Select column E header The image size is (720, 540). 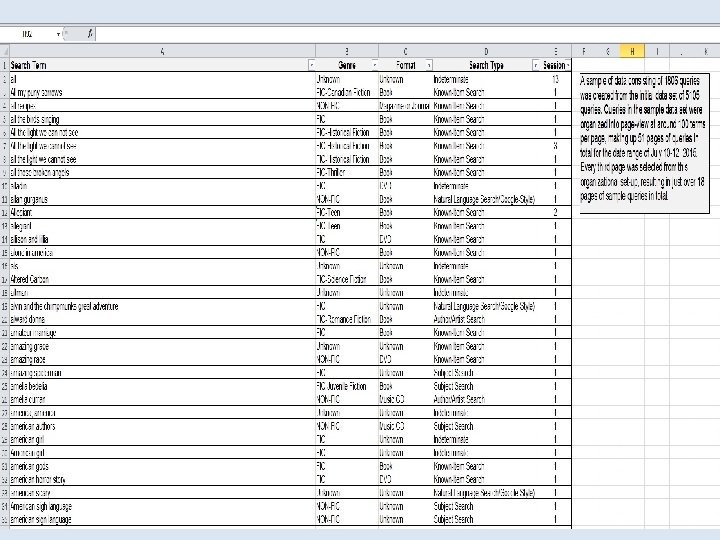[x=556, y=51]
